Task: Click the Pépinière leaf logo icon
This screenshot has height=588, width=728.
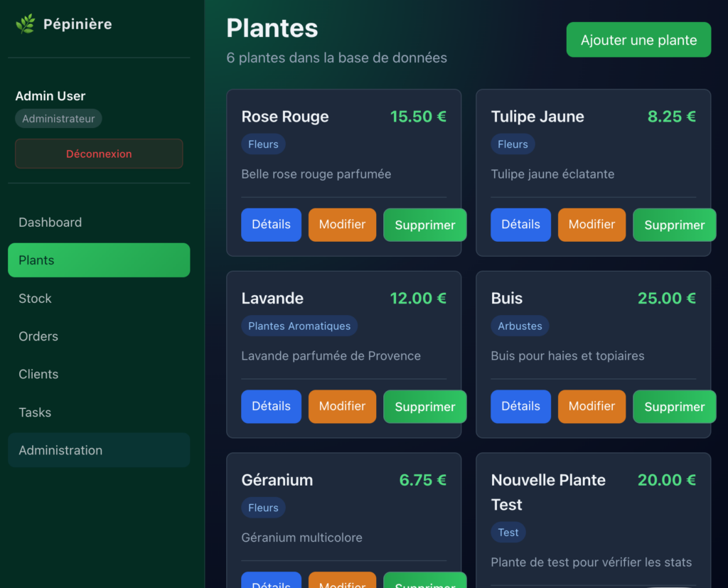Action: (x=26, y=23)
